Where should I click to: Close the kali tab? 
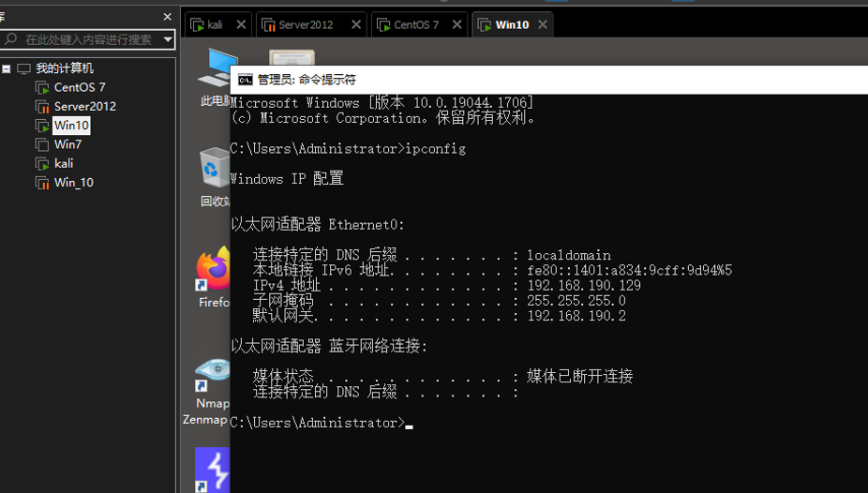241,24
